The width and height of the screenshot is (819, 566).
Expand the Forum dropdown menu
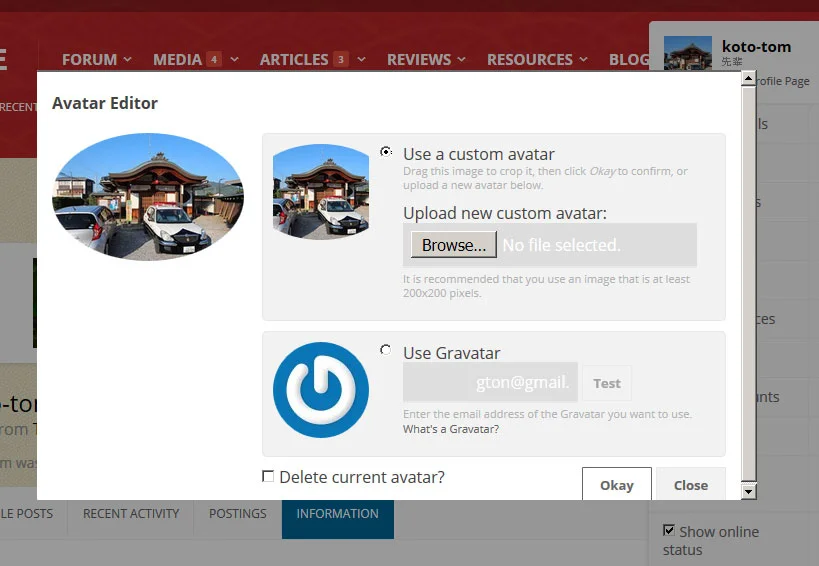click(x=97, y=60)
